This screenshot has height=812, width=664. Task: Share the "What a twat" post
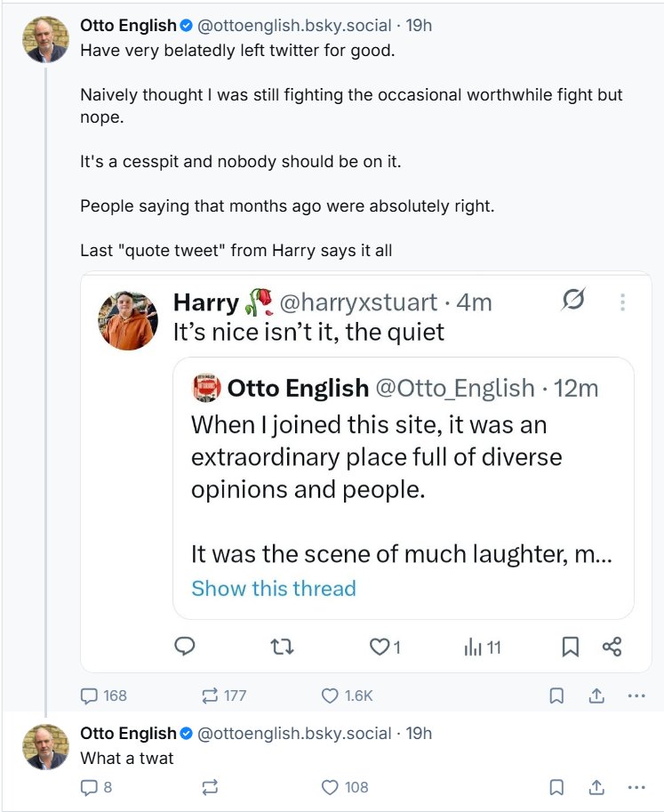point(596,787)
